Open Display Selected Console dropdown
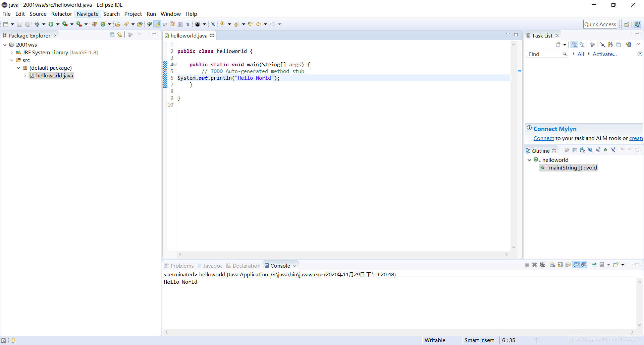This screenshot has height=345, width=644. (x=608, y=265)
